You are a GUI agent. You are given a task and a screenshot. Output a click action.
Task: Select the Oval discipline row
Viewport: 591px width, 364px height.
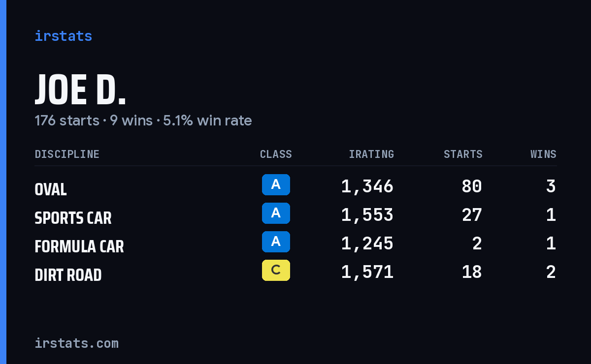295,187
